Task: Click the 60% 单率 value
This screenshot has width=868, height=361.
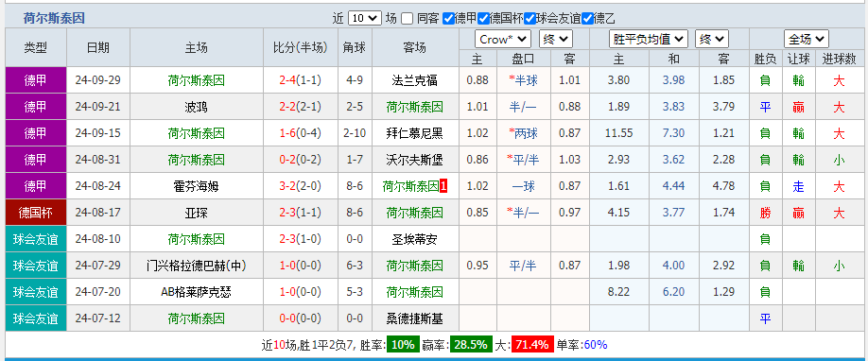Action: point(596,345)
